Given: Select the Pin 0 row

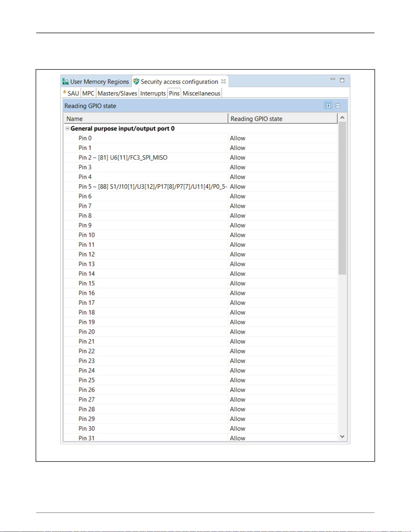Looking at the screenshot, I should pos(201,138).
